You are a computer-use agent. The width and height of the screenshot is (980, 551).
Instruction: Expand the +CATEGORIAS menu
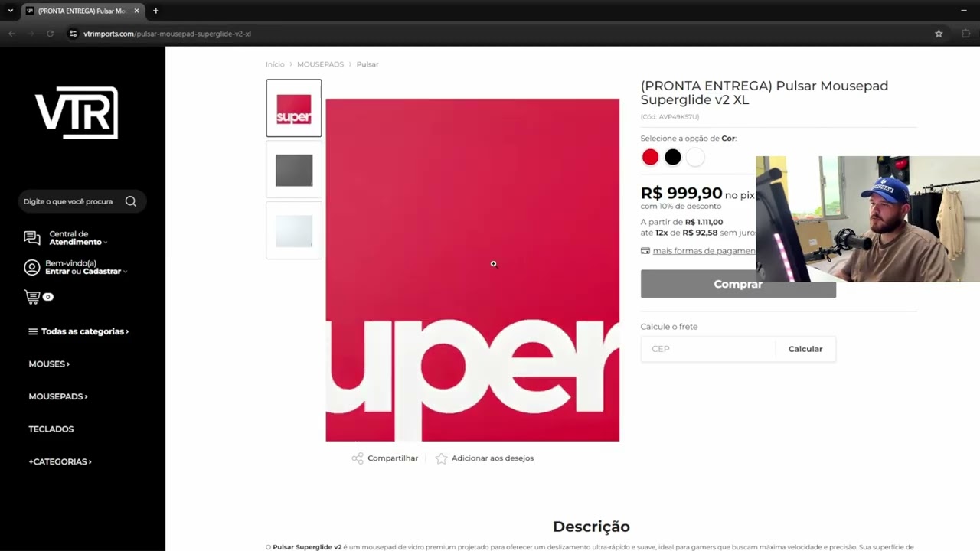pyautogui.click(x=60, y=461)
